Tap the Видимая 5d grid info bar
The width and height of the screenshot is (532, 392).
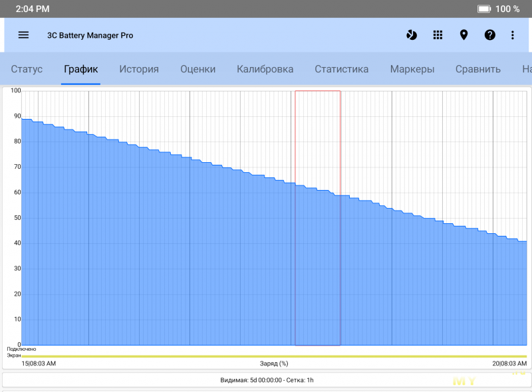point(266,381)
